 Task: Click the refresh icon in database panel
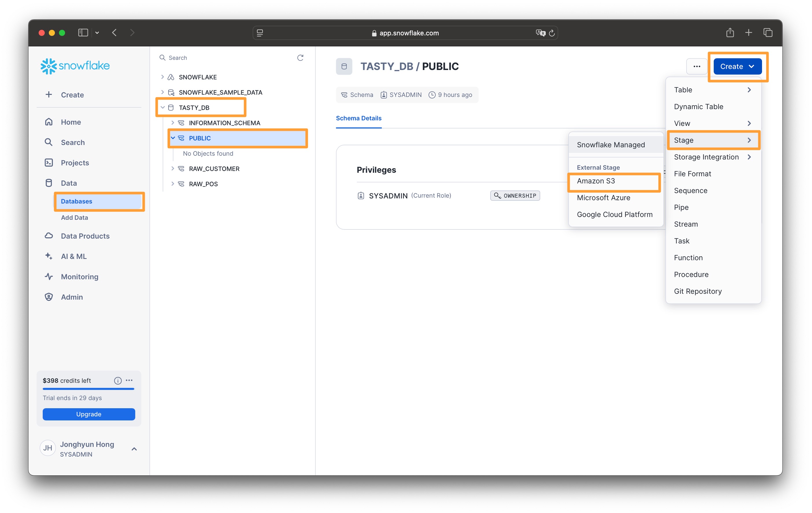300,58
